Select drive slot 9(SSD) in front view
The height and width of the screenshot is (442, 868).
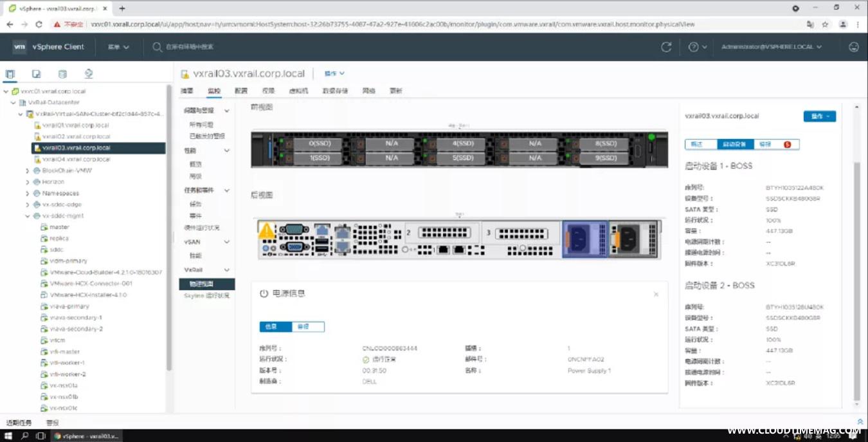pos(606,158)
